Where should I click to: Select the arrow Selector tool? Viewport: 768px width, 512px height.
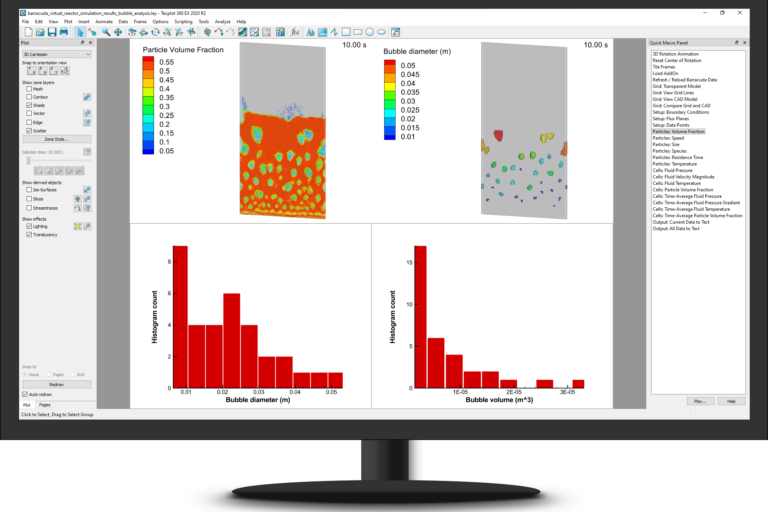(x=80, y=32)
